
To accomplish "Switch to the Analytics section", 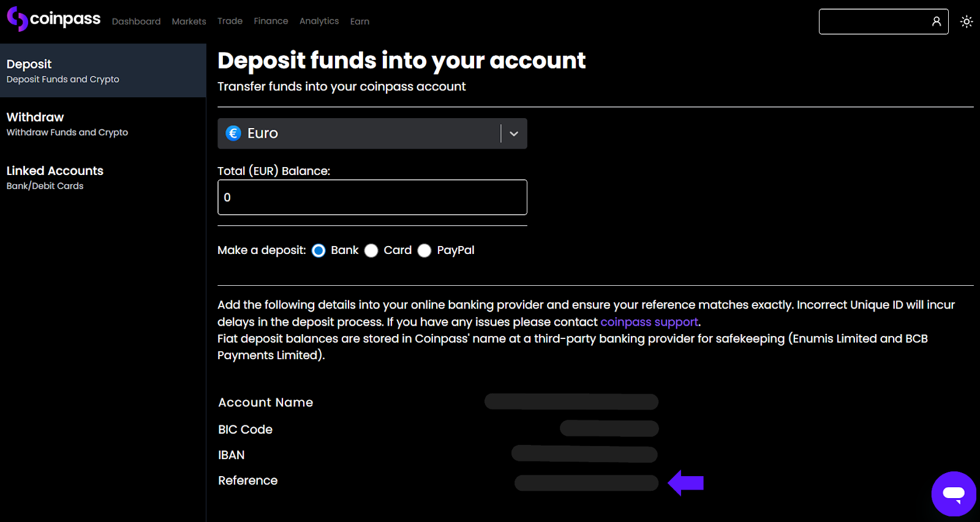I will tap(319, 21).
